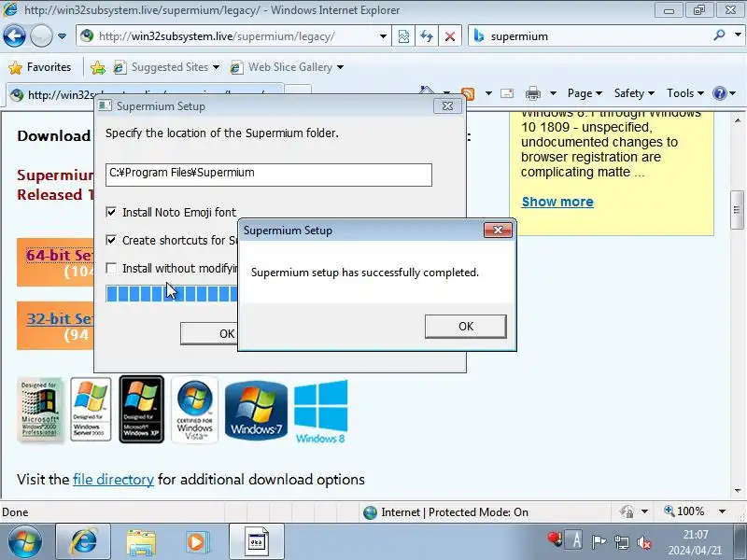Open the status bar privacy dropdown arrow
Viewport: 747px width, 560px height.
click(x=644, y=511)
